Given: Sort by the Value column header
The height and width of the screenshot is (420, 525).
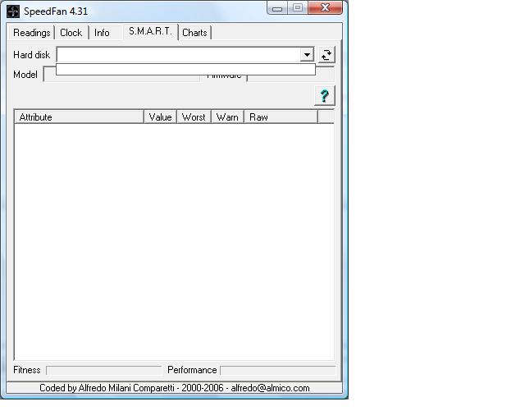Looking at the screenshot, I should pos(160,117).
